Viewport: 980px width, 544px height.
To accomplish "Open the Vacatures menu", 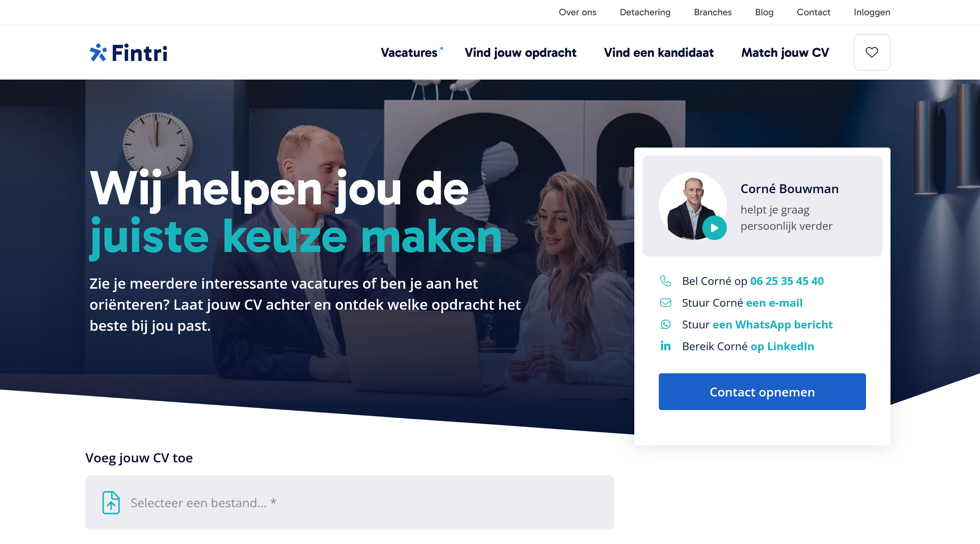I will (409, 52).
